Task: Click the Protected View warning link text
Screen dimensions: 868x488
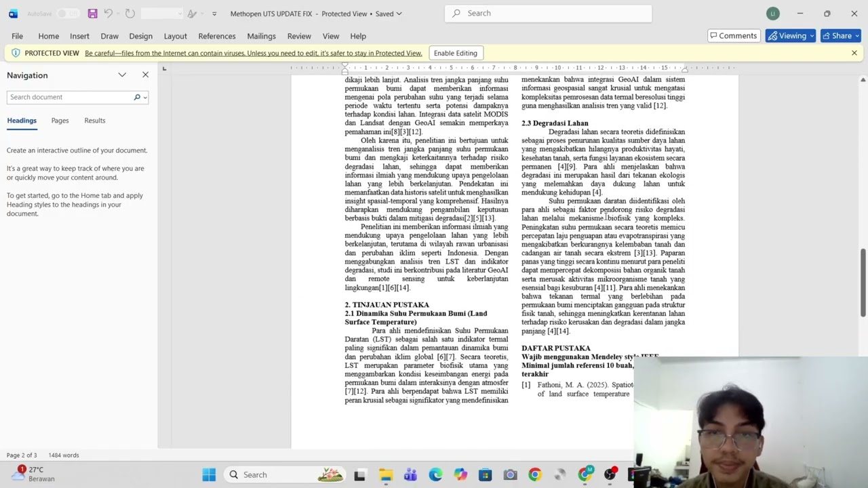Action: [254, 53]
